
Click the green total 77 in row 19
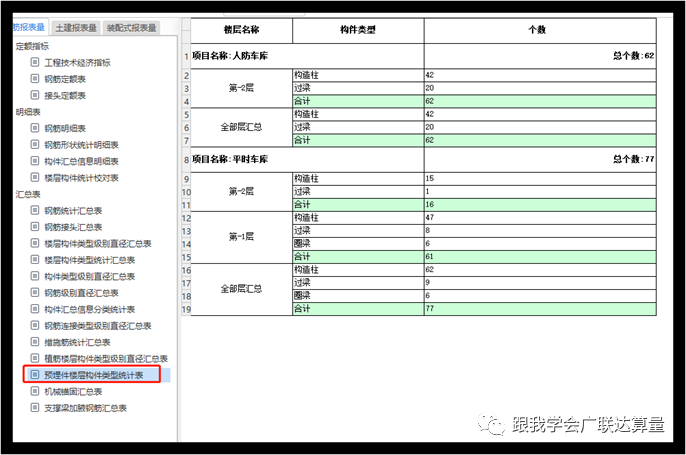tap(540, 308)
